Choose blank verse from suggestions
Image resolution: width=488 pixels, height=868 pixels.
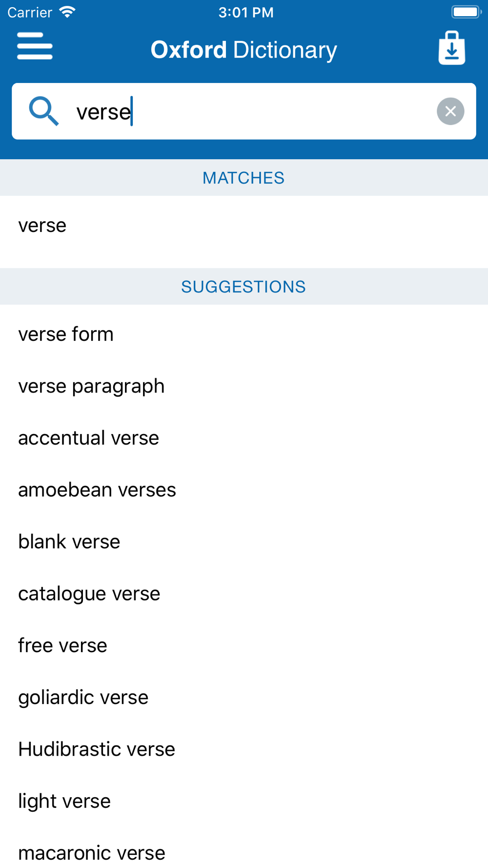(244, 542)
